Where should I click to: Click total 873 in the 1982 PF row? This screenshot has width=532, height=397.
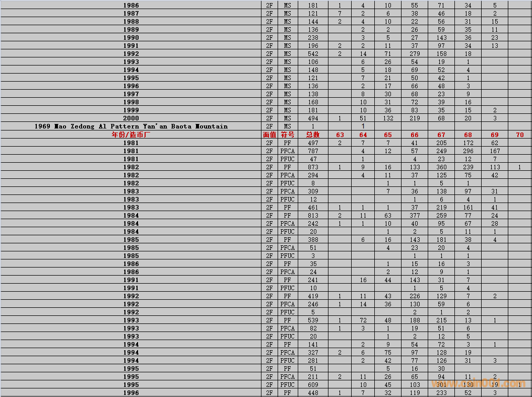click(313, 167)
